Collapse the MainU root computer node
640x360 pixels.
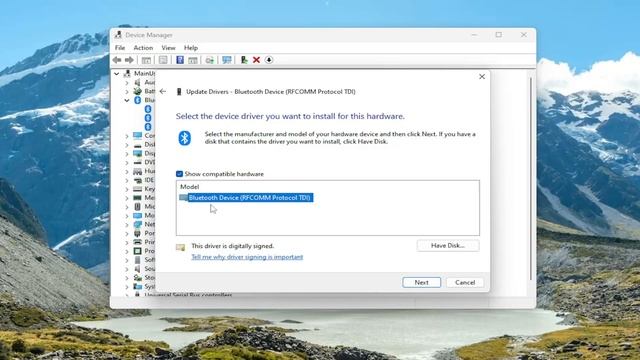click(117, 73)
